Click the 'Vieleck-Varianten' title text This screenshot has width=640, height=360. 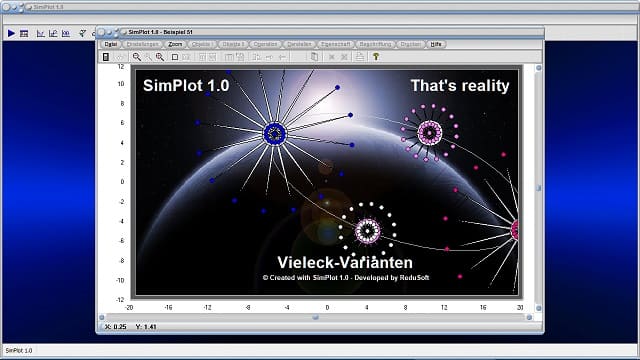tap(345, 262)
